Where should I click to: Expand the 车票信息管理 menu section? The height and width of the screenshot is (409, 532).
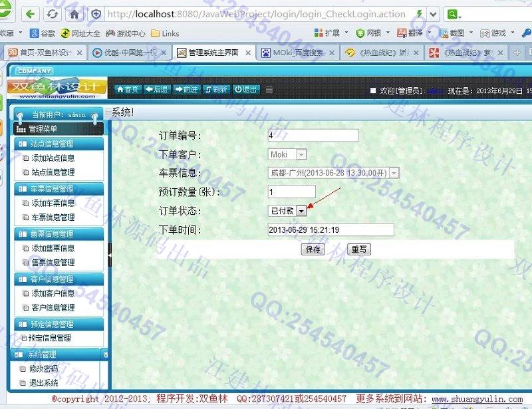[59, 189]
